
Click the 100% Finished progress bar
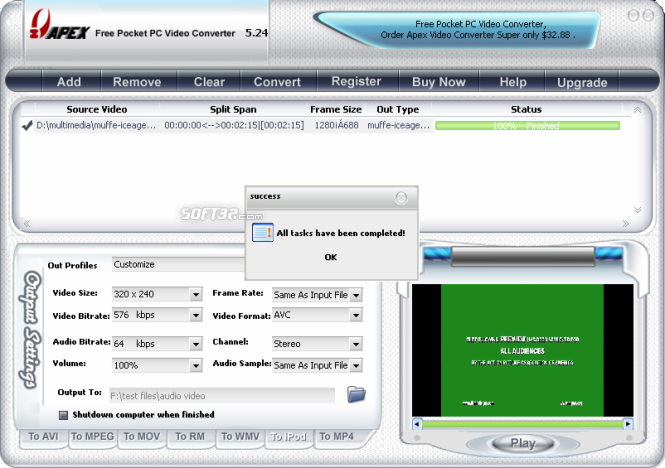(x=528, y=126)
